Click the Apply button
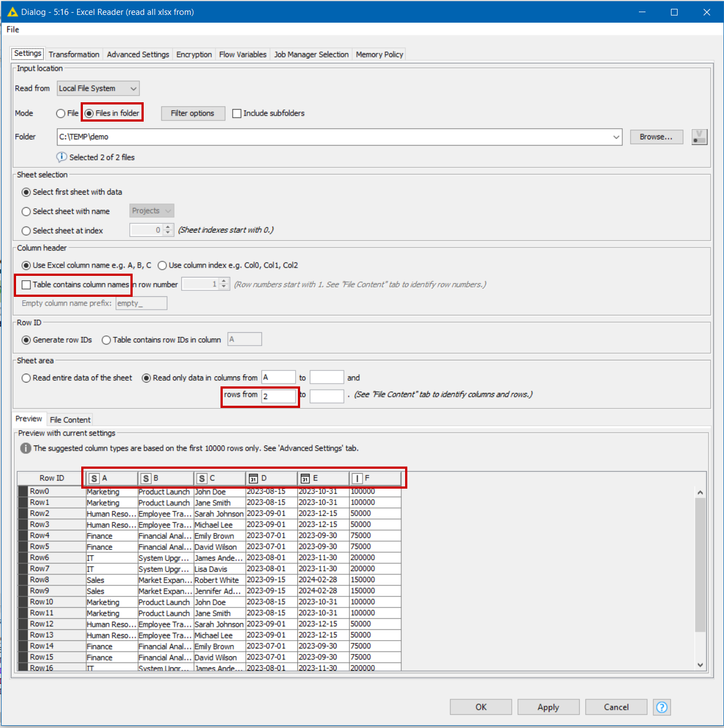The height and width of the screenshot is (728, 724). [548, 707]
